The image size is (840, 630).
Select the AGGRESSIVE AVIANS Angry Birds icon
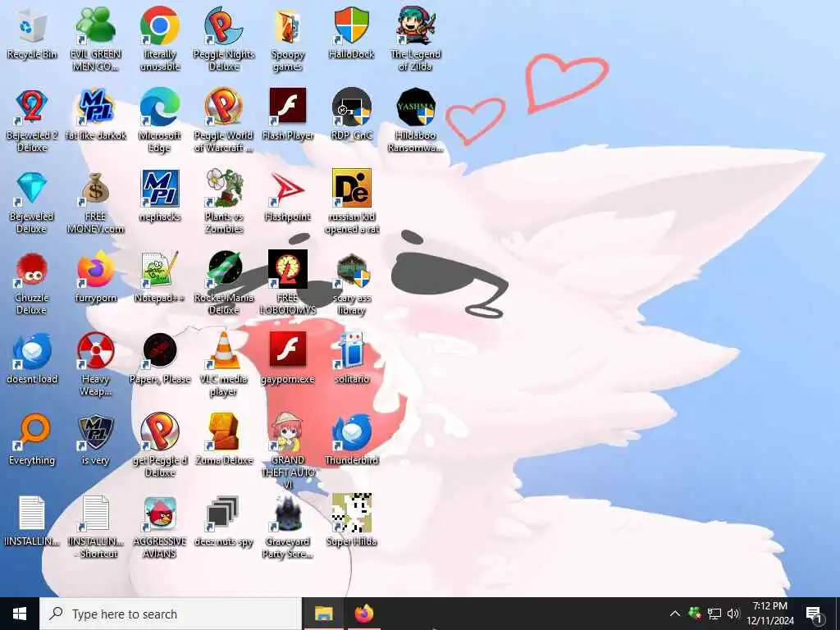[160, 514]
